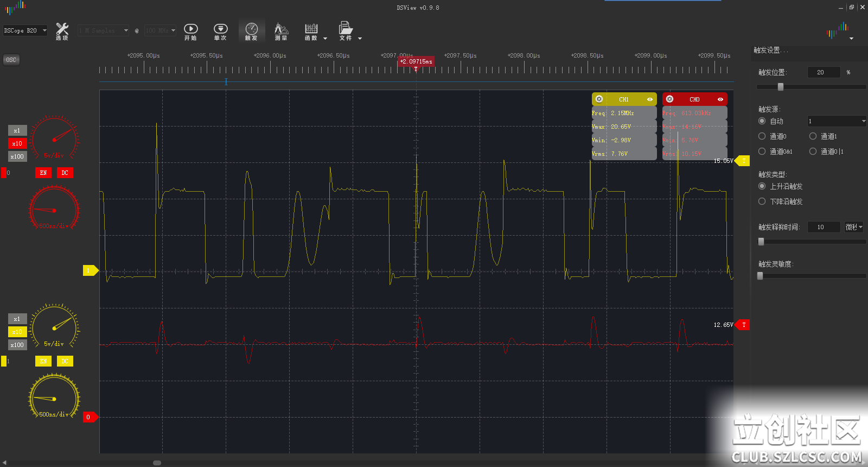Select x10 probe for red channel 0

point(17,143)
